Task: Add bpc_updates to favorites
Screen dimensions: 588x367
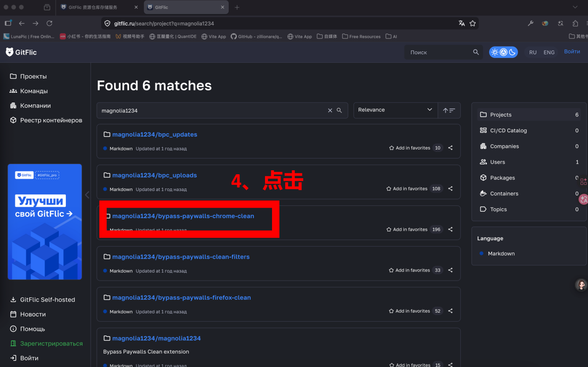Action: pos(410,148)
